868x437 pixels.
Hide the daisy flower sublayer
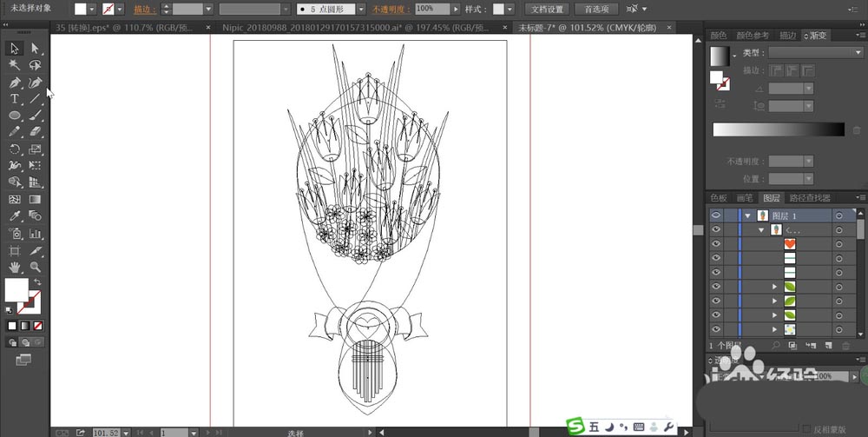click(716, 329)
